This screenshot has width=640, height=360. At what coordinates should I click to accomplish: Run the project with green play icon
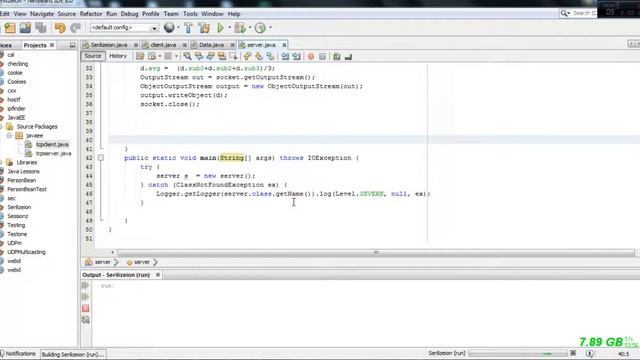click(220, 28)
